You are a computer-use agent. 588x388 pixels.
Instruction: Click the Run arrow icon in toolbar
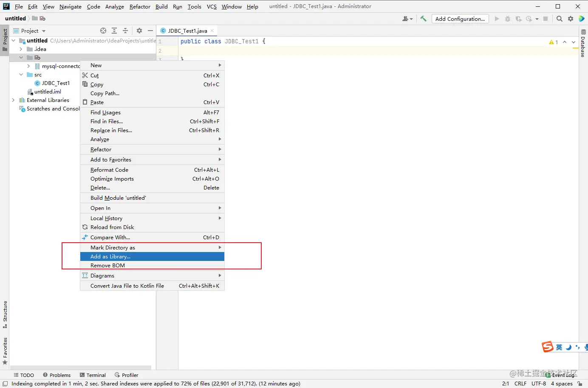click(497, 19)
